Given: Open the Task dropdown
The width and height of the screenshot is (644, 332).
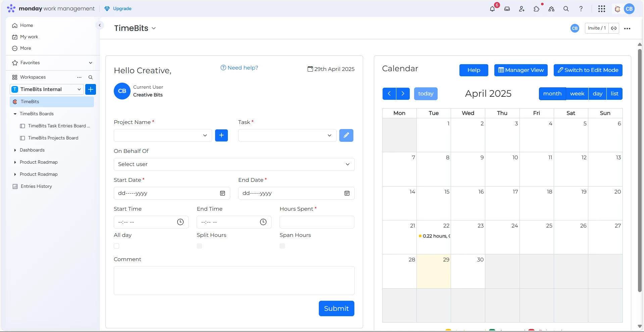Looking at the screenshot, I should click(287, 135).
